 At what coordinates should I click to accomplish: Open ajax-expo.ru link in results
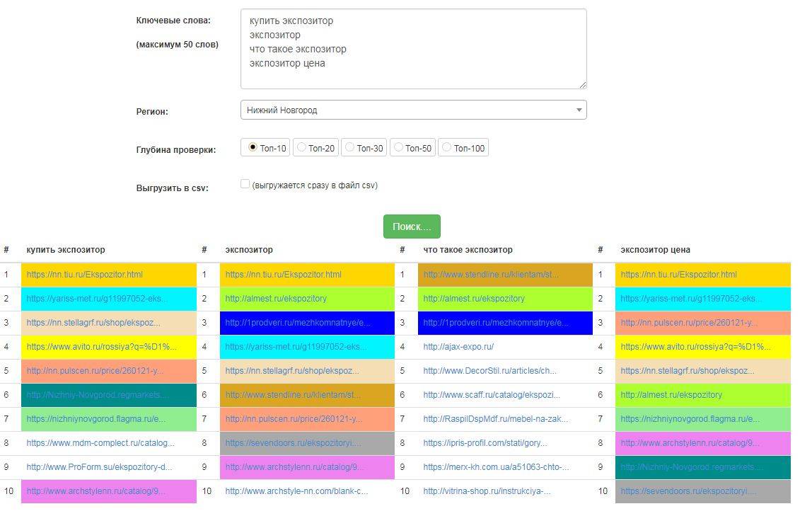[x=458, y=347]
